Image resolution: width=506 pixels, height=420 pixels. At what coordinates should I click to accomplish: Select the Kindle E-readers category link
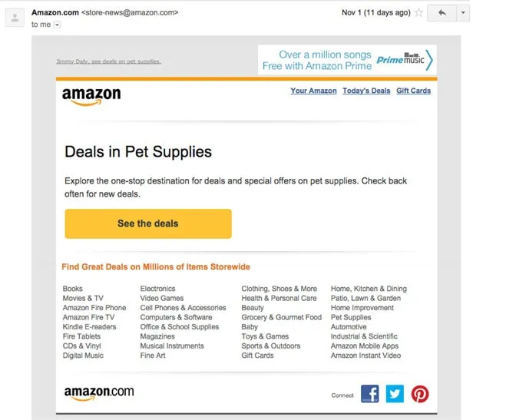pos(90,327)
